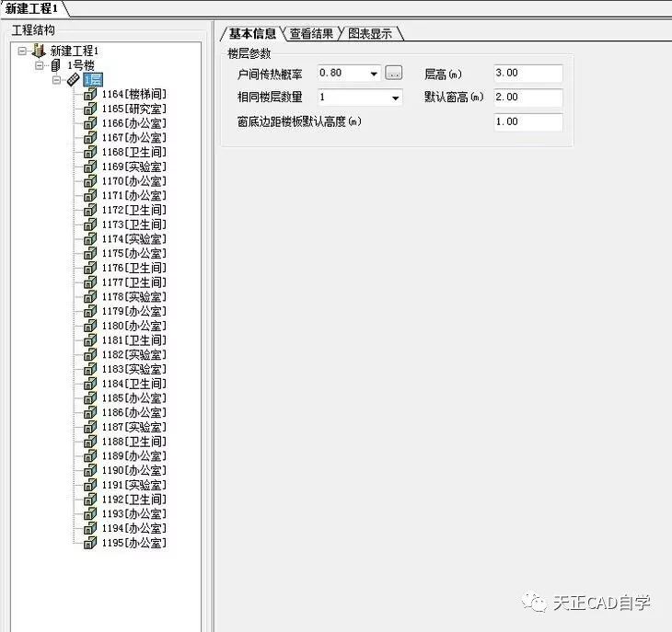This screenshot has height=632, width=672.
Task: Open the 户间传热概率 dropdown arrow
Action: coord(374,74)
